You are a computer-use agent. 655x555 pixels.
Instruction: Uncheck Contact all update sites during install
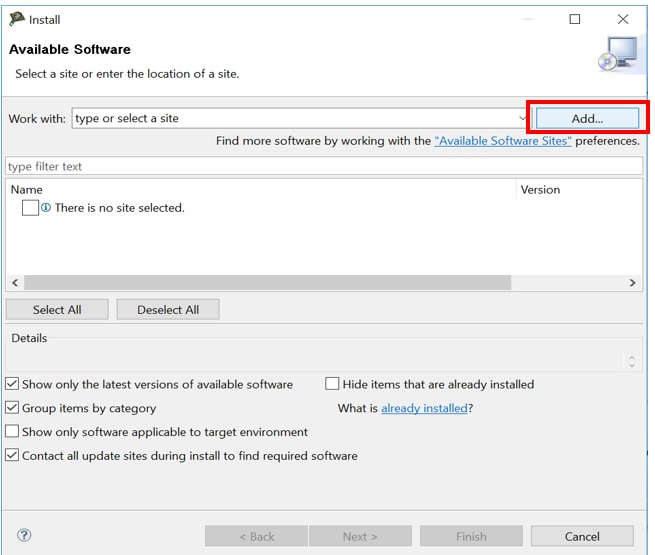(x=12, y=456)
